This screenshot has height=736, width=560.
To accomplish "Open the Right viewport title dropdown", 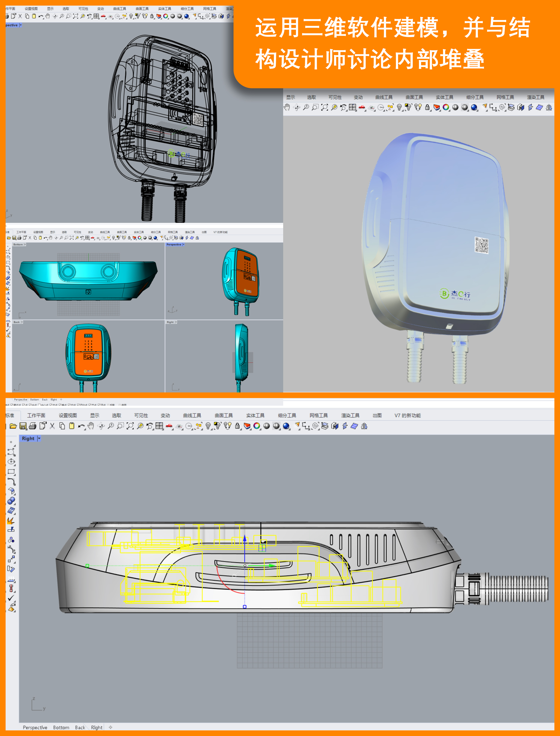I will pyautogui.click(x=39, y=439).
